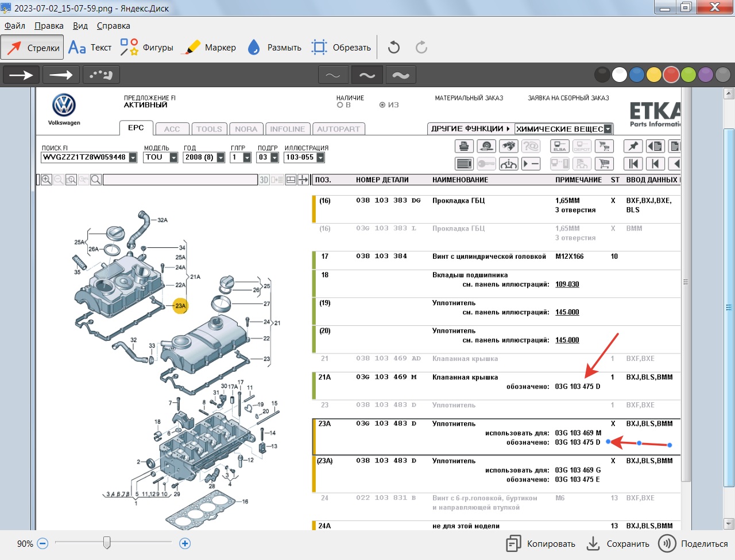Choose the Фигуры shapes tool
Viewport: 735px width, 560px height.
coord(146,48)
